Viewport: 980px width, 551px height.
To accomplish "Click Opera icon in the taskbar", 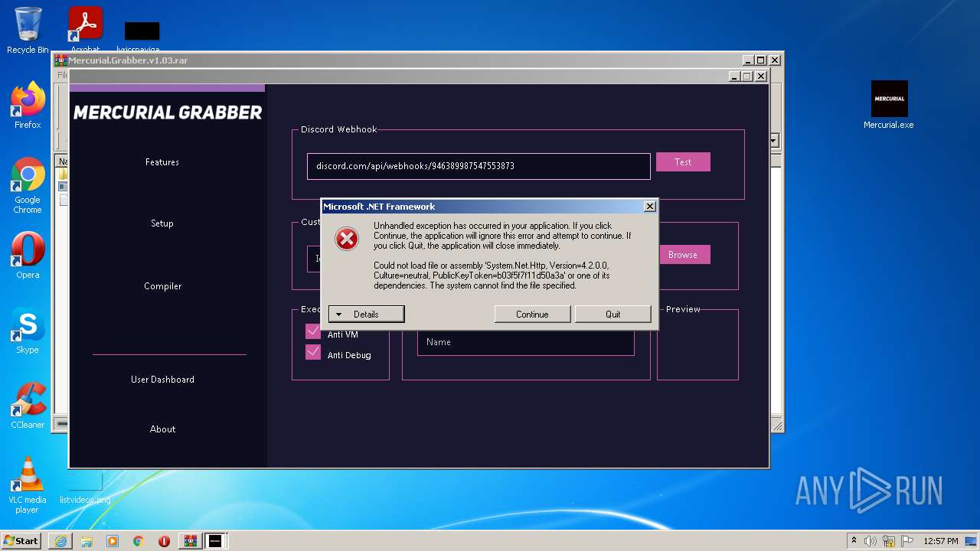I will pos(164,541).
